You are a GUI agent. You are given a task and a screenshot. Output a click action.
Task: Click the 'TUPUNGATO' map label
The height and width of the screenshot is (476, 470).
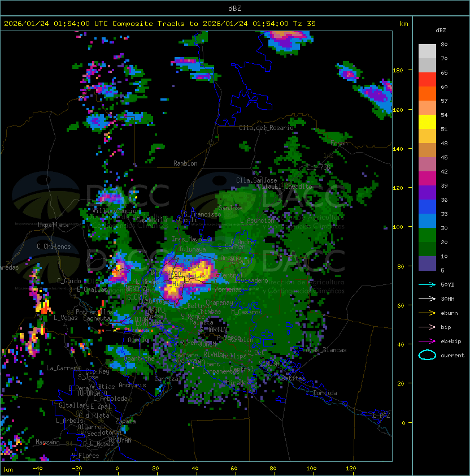92,393
